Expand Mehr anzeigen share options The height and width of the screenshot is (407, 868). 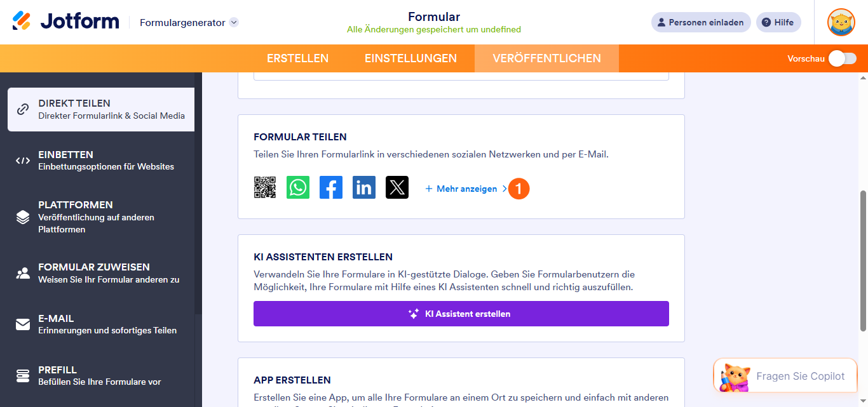coord(466,189)
